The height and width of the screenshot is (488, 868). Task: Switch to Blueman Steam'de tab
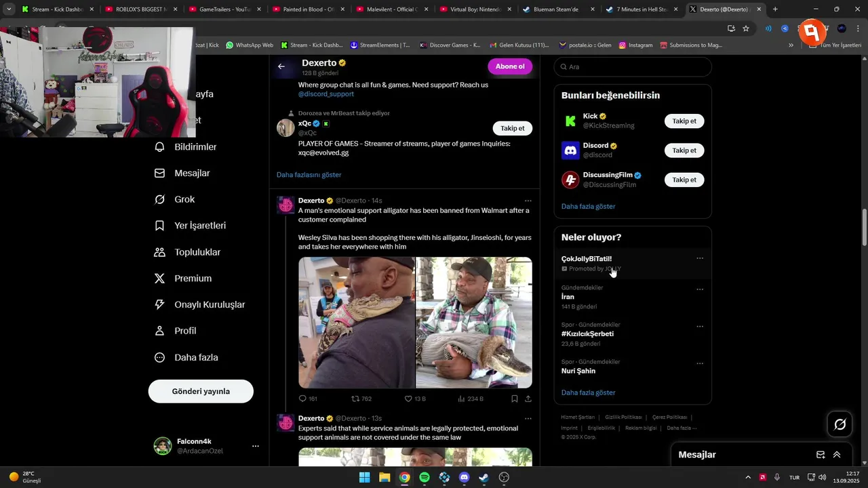559,9
